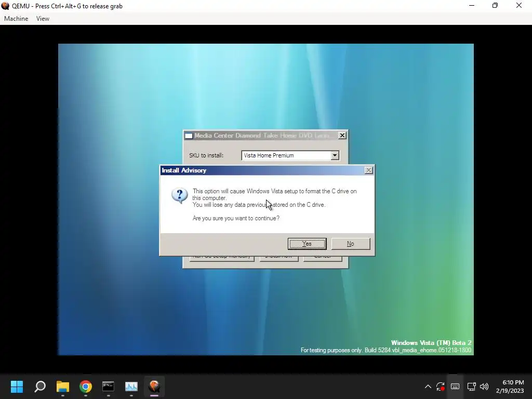Minimize the QEMU window
532x399 pixels.
pyautogui.click(x=472, y=5)
